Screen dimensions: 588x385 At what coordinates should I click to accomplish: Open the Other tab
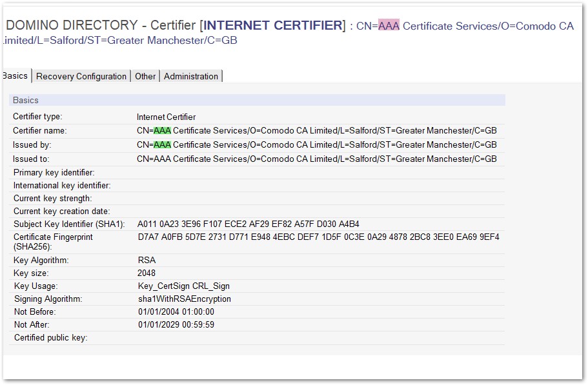[x=145, y=76]
